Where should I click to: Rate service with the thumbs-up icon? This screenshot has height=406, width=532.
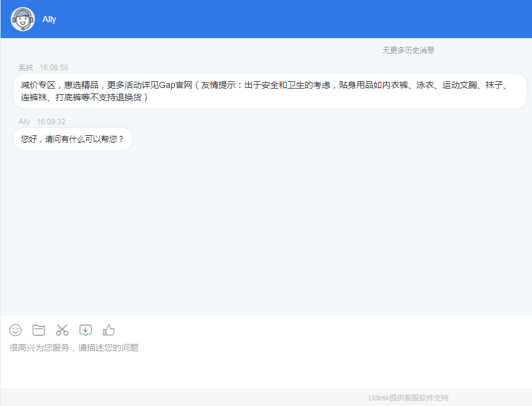coord(109,330)
